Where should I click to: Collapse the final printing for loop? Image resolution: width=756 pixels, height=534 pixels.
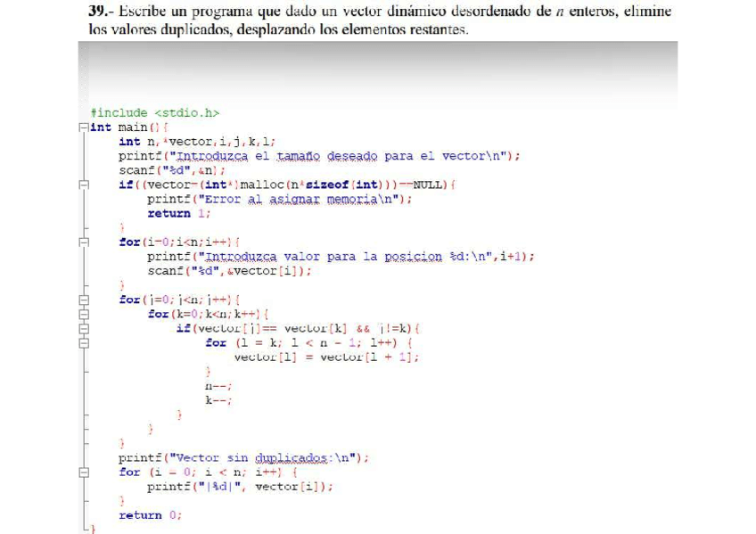pos(83,472)
